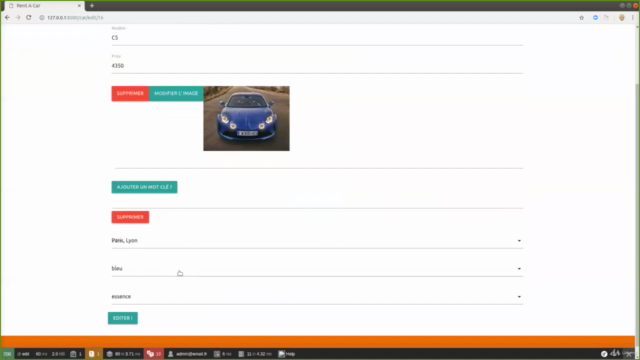The height and width of the screenshot is (360, 640).
Task: Select the Rent A Car tab
Action: tap(43, 6)
